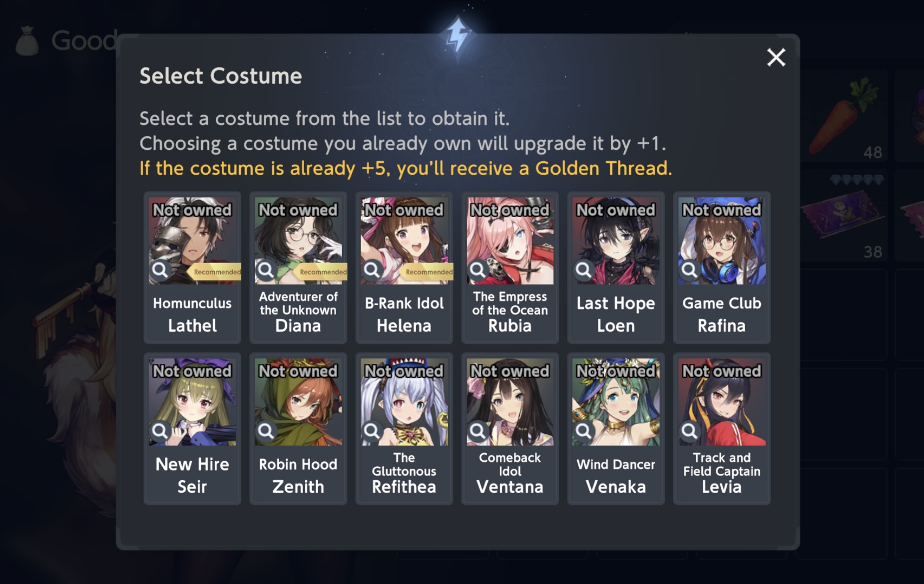
Task: Select the carrot item behind dialog
Action: pyautogui.click(x=843, y=115)
